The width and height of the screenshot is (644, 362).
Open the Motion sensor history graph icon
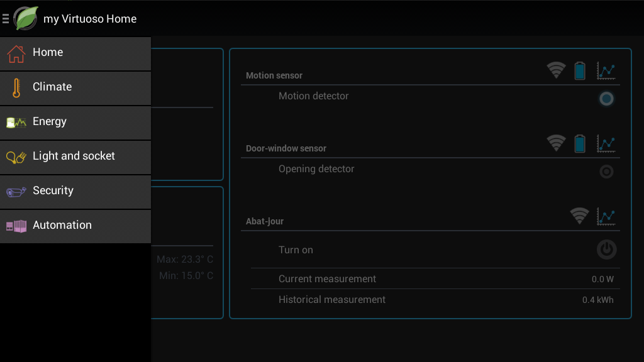606,71
